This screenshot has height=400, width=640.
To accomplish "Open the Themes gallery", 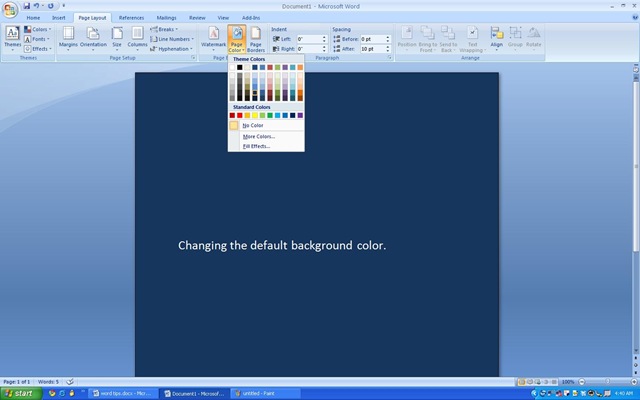I will click(x=13, y=39).
